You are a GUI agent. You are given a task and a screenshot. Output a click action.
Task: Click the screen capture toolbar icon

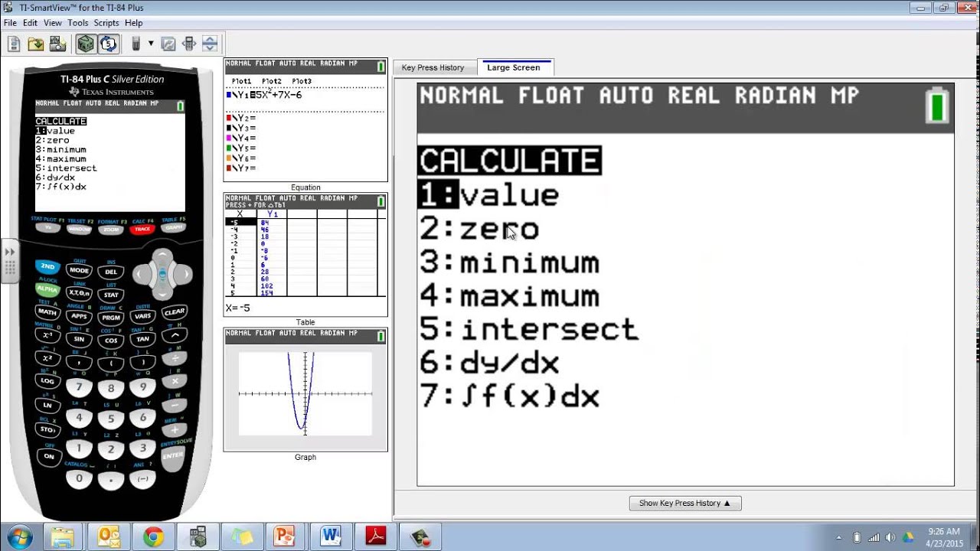pyautogui.click(x=57, y=44)
